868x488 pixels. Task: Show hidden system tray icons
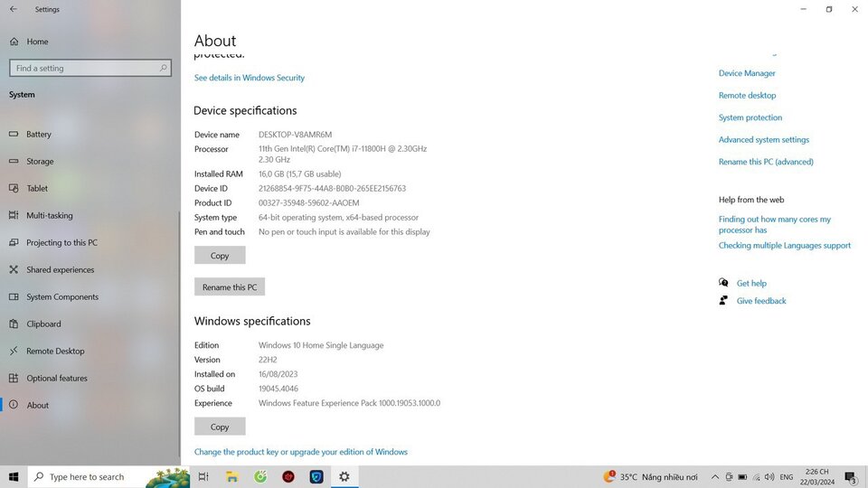tap(714, 477)
